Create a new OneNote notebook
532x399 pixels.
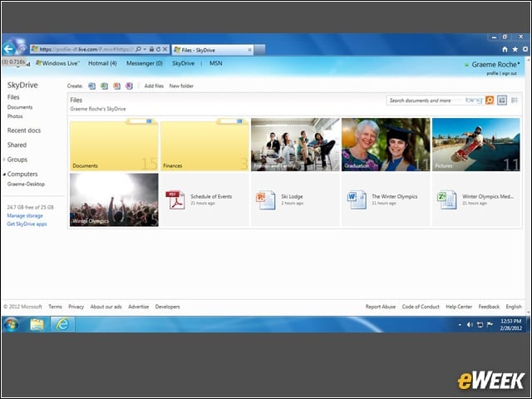click(x=129, y=86)
